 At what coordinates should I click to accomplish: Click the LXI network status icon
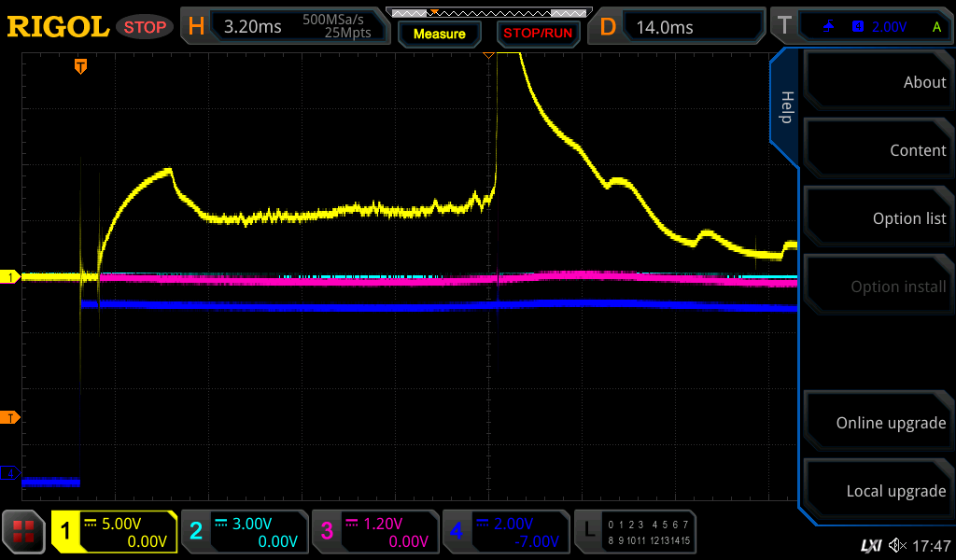tap(870, 545)
